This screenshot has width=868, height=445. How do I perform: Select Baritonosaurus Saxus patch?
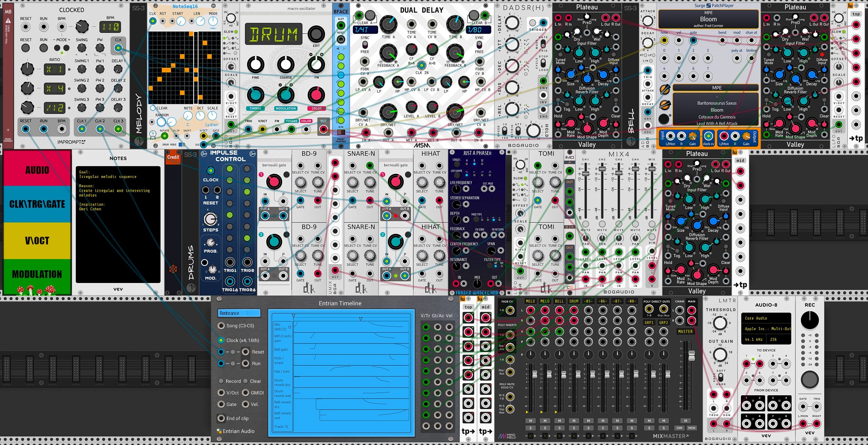[716, 103]
